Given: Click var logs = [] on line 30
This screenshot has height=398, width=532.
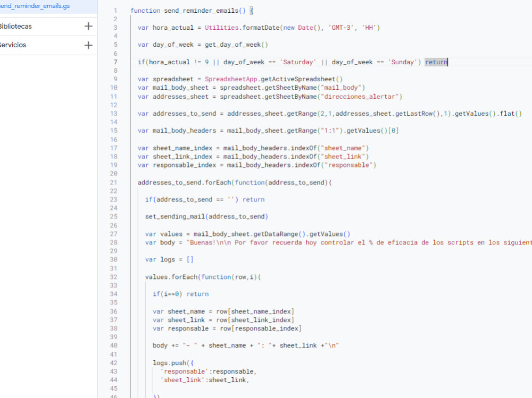Looking at the screenshot, I should [x=169, y=260].
